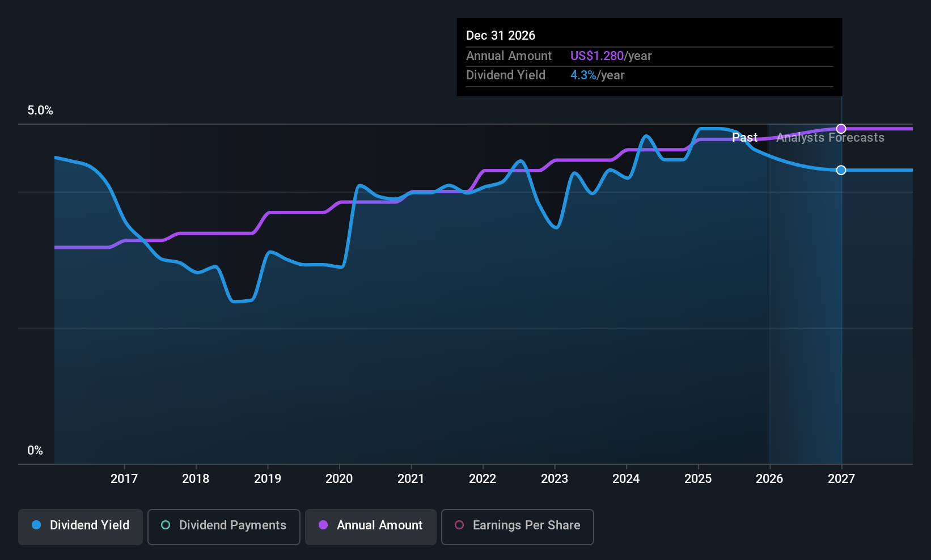Enable the Dividend Payments series
This screenshot has width=931, height=560.
[x=224, y=527]
